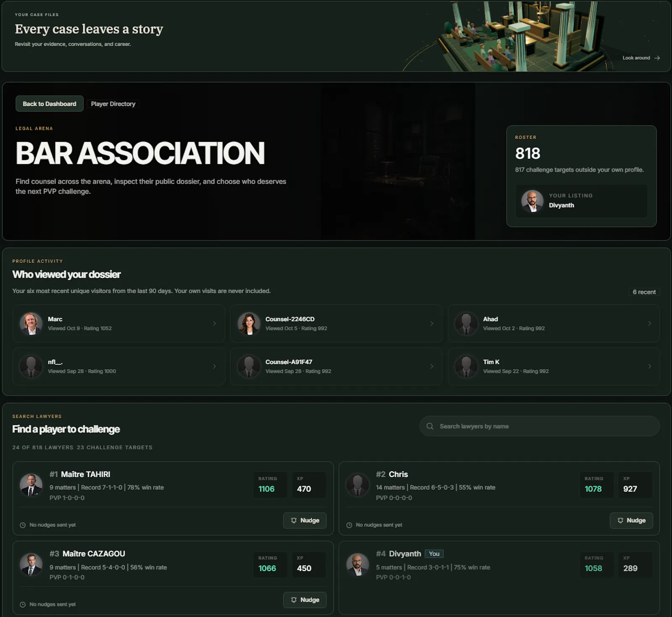The image size is (672, 617).
Task: Click Counsel-2246CD's profile photo
Action: tap(249, 323)
